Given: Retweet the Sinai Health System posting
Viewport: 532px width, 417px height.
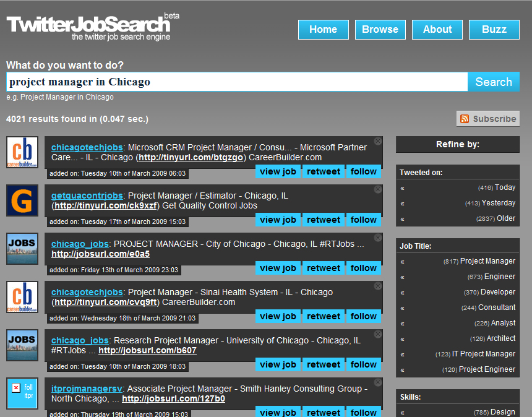Looking at the screenshot, I should [324, 316].
